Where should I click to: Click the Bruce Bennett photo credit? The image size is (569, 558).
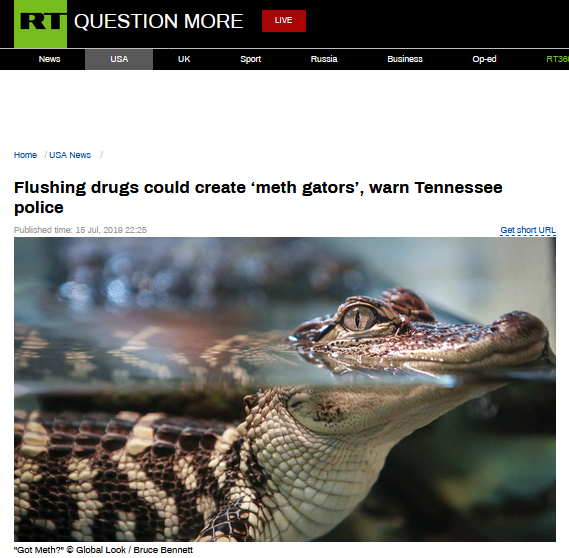(x=163, y=550)
